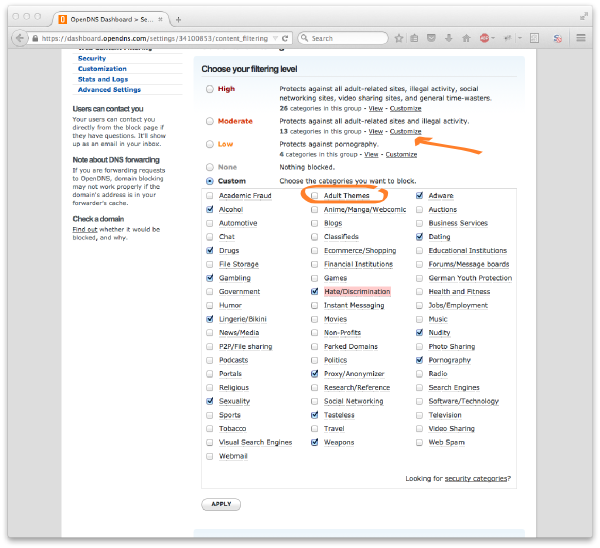The image size is (600, 548).
Task: Check the Adult Themes checkbox
Action: pyautogui.click(x=315, y=196)
